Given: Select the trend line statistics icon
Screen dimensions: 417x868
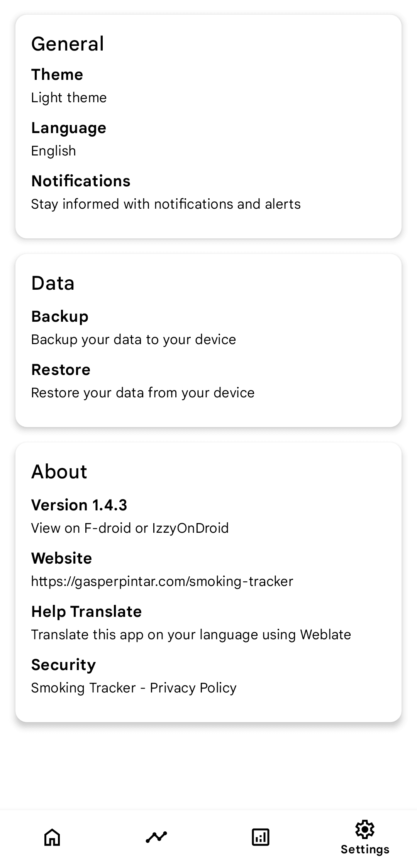Looking at the screenshot, I should tap(156, 837).
